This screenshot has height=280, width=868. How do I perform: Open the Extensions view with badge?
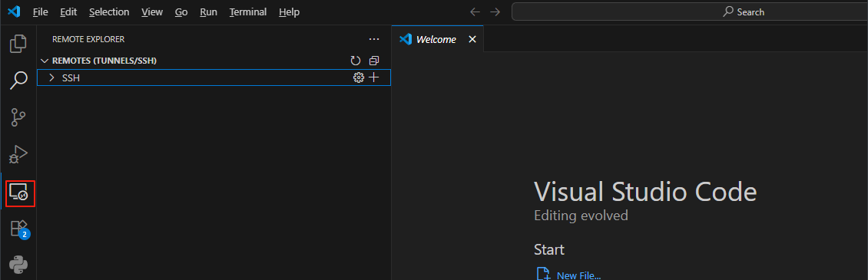19,229
